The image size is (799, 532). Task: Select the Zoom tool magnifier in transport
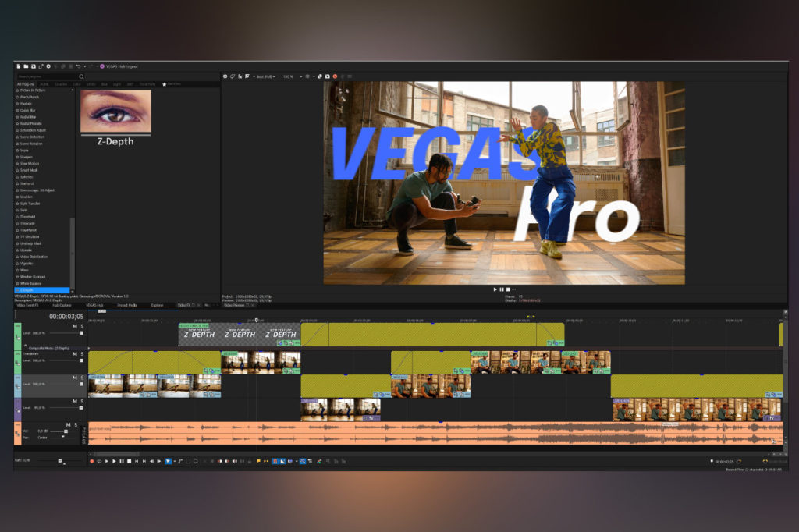coord(196,461)
